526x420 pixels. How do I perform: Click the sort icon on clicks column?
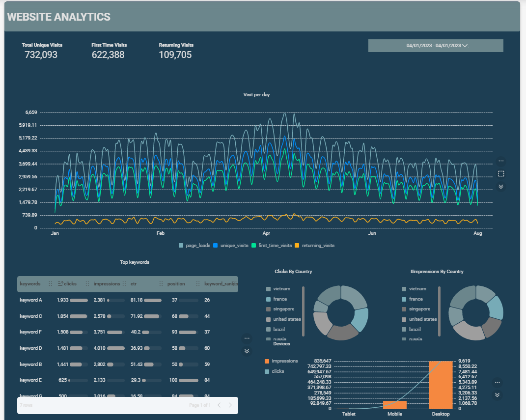click(x=60, y=284)
